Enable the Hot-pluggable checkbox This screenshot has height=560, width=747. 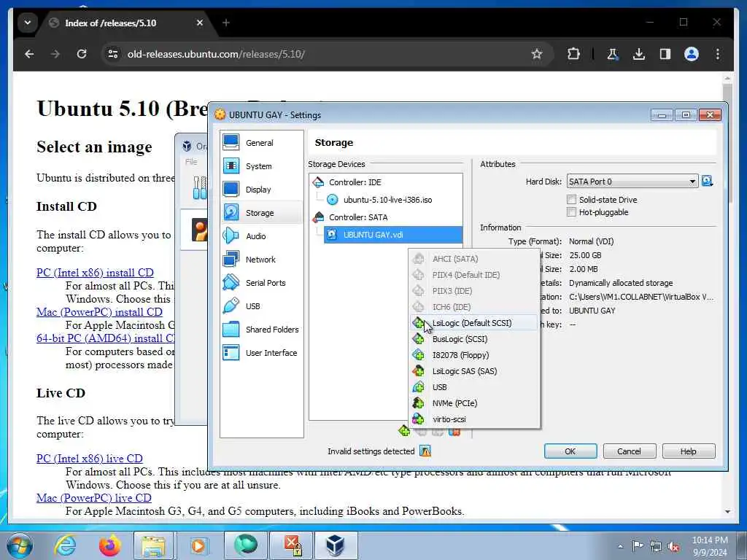(571, 212)
